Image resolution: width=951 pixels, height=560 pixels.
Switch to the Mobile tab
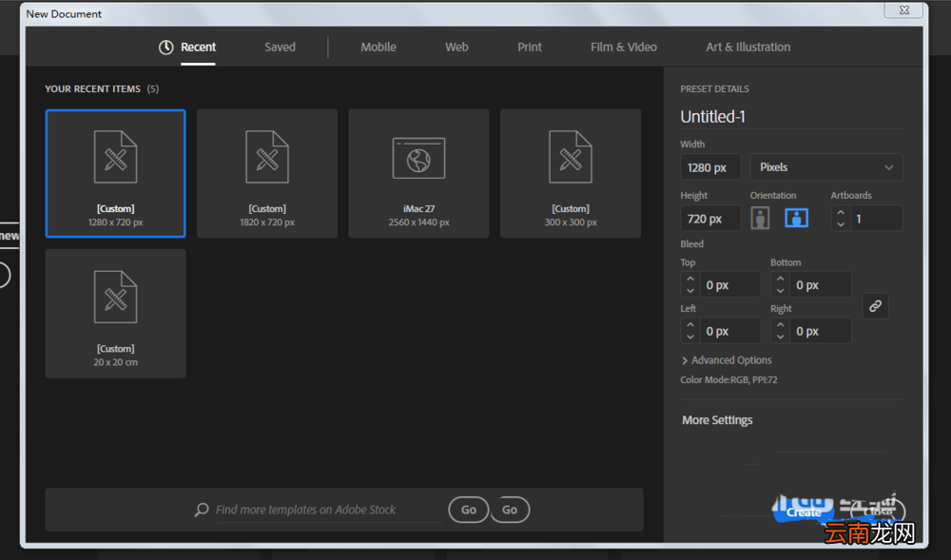click(x=378, y=48)
